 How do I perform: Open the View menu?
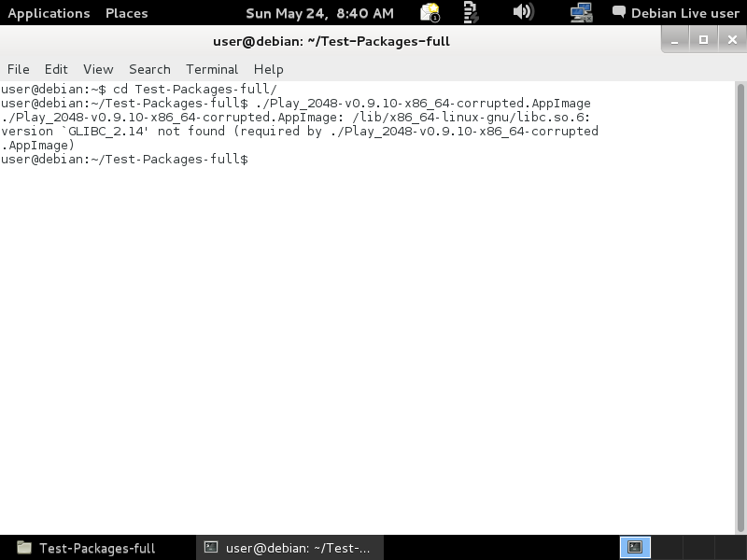tap(98, 69)
